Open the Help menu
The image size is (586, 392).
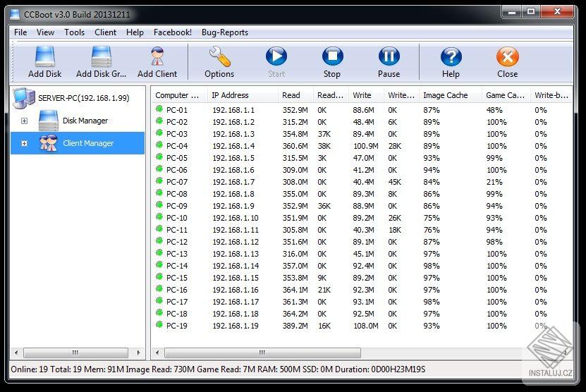pyautogui.click(x=135, y=32)
